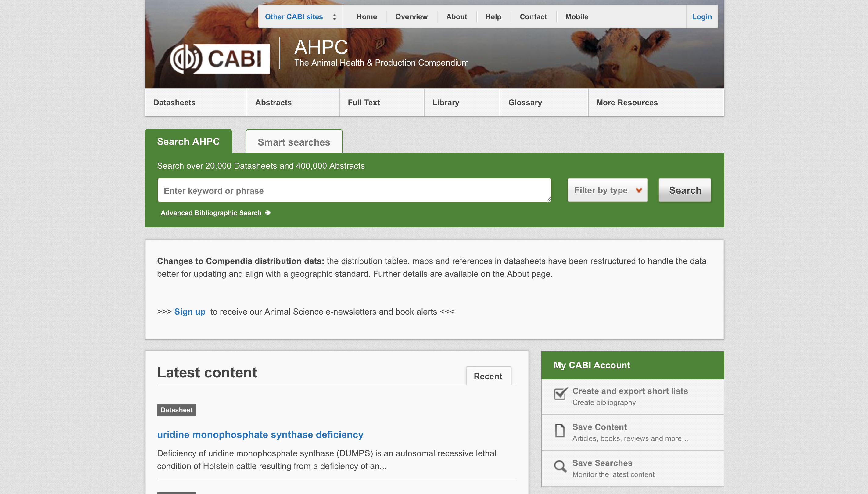This screenshot has width=868, height=494.
Task: Click the Create bibliography subtext
Action: point(604,402)
